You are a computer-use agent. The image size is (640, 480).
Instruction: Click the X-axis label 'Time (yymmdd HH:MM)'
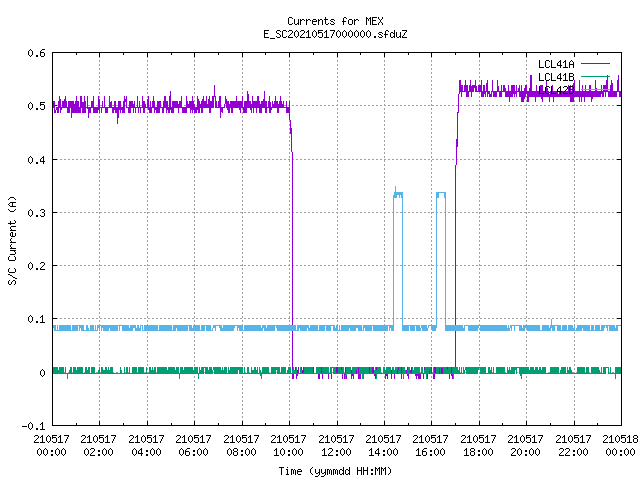[335, 471]
